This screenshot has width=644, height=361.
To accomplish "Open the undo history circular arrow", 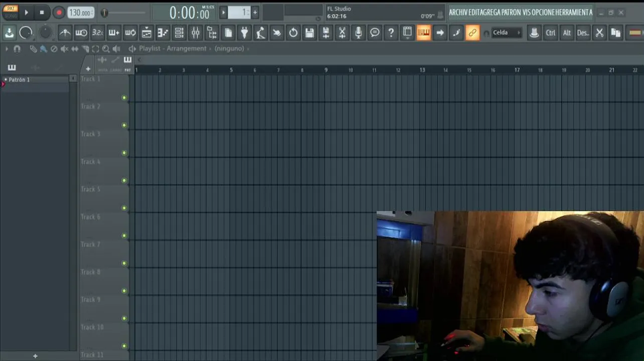I will pyautogui.click(x=293, y=33).
